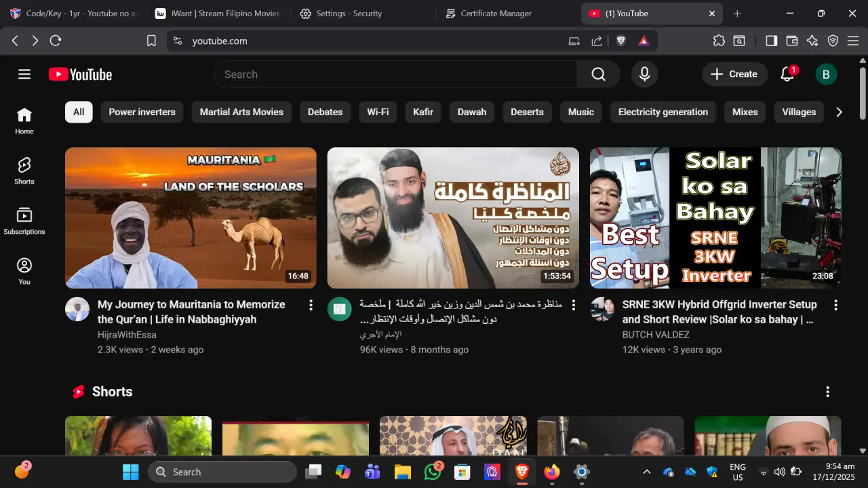Switch to the Code/Key browser tab
This screenshot has height=488, width=868.
pos(73,14)
